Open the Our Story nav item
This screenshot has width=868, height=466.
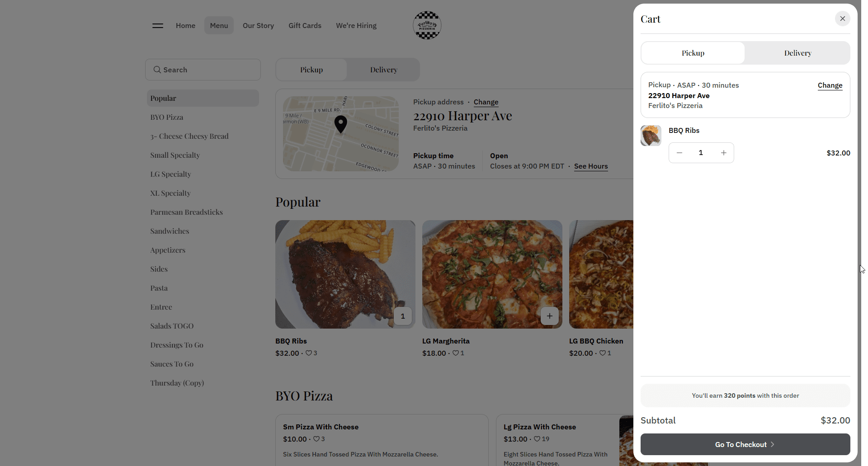point(258,26)
